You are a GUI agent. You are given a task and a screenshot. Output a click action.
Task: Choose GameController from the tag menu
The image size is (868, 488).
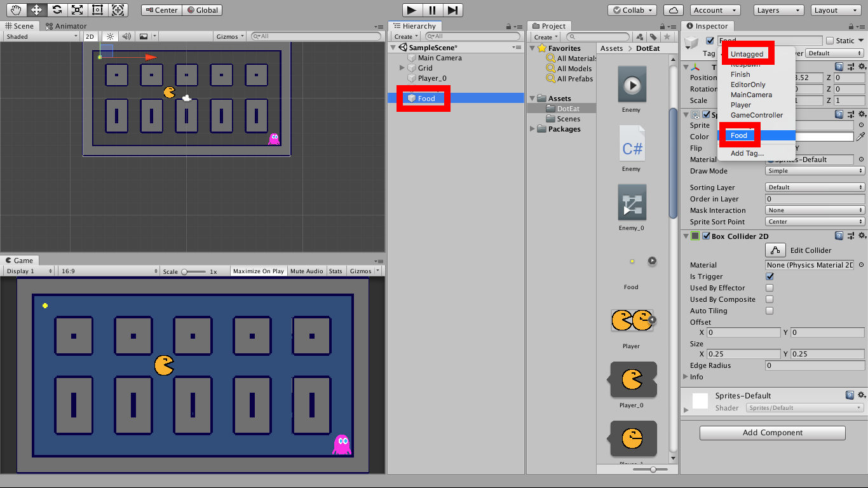(756, 115)
